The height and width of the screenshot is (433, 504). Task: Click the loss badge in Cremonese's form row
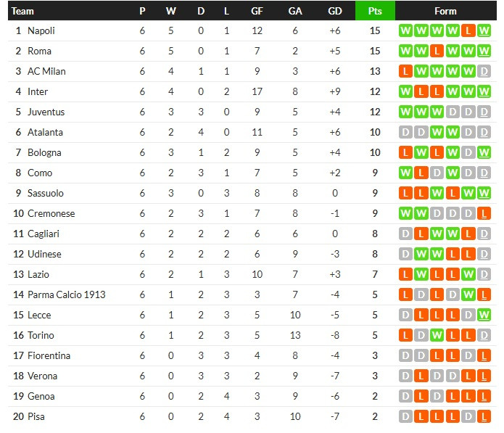[484, 214]
